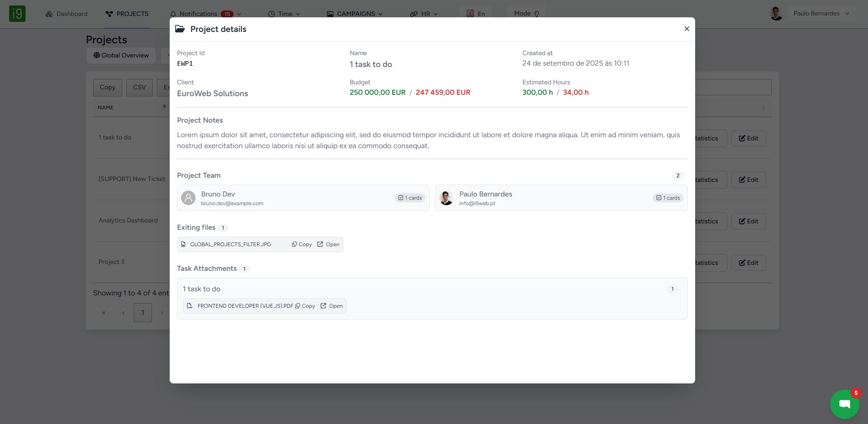868x424 pixels.
Task: Expand the Time dropdown menu
Action: (284, 14)
